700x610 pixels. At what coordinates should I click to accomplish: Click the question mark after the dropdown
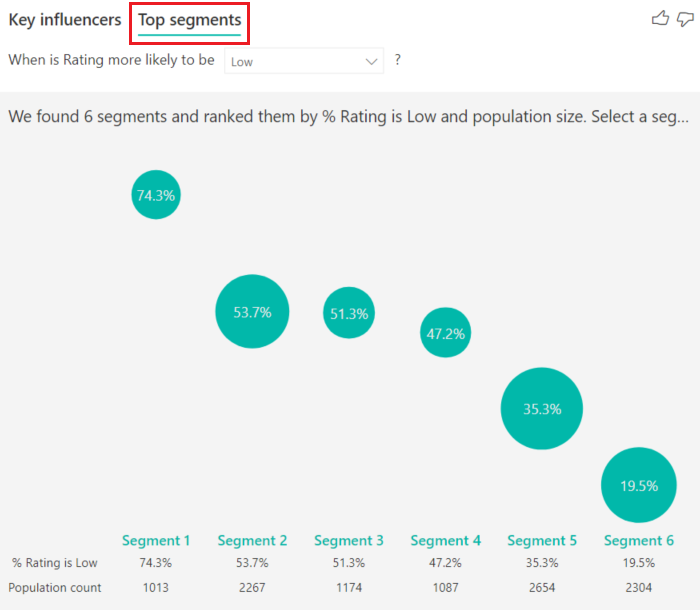click(x=398, y=60)
